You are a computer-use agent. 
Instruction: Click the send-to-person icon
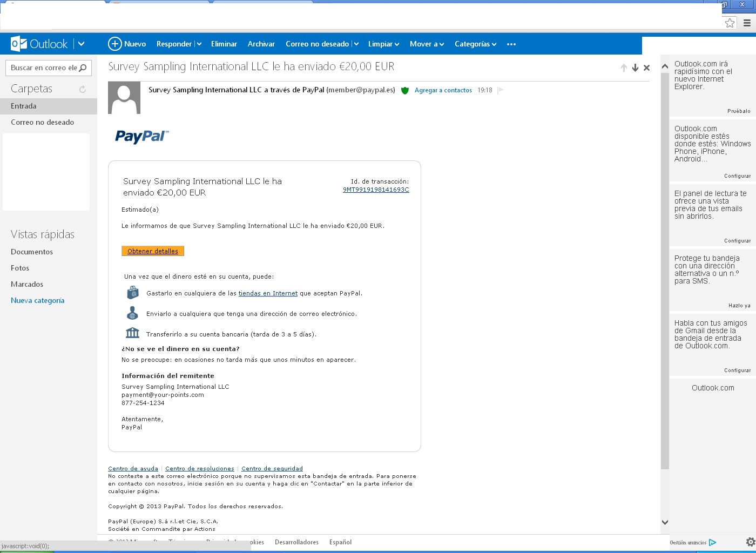click(x=132, y=313)
